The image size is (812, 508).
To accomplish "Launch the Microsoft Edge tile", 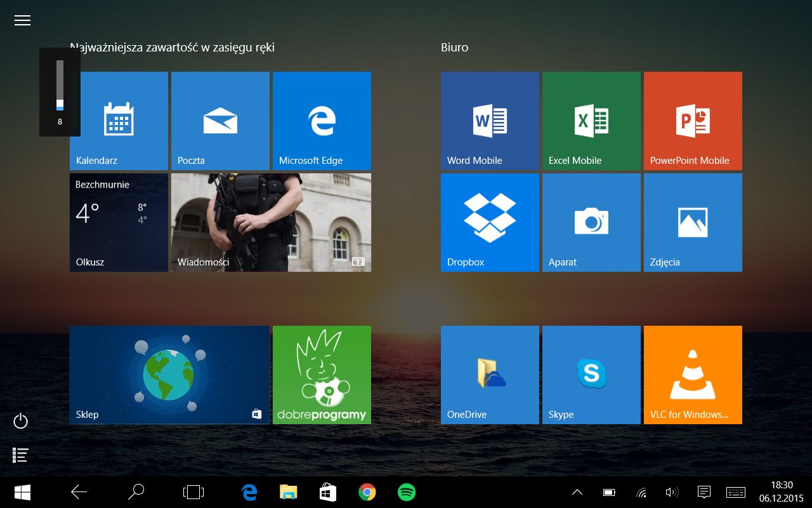I will click(x=322, y=121).
